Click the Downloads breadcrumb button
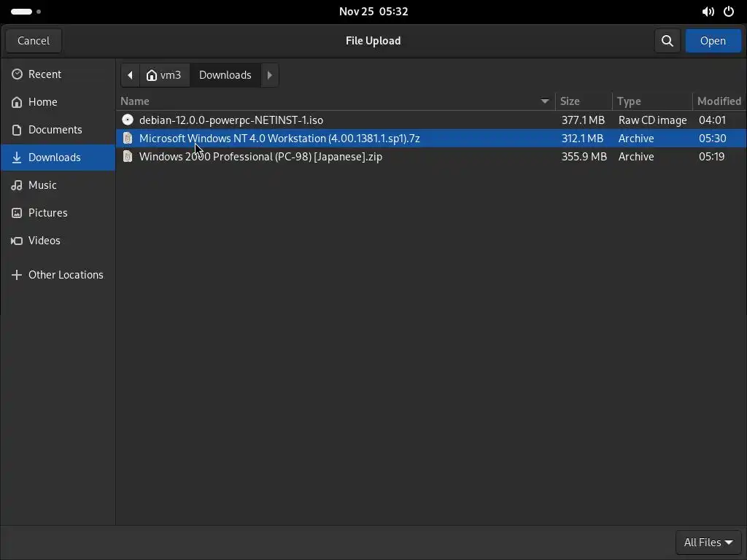 tap(225, 75)
